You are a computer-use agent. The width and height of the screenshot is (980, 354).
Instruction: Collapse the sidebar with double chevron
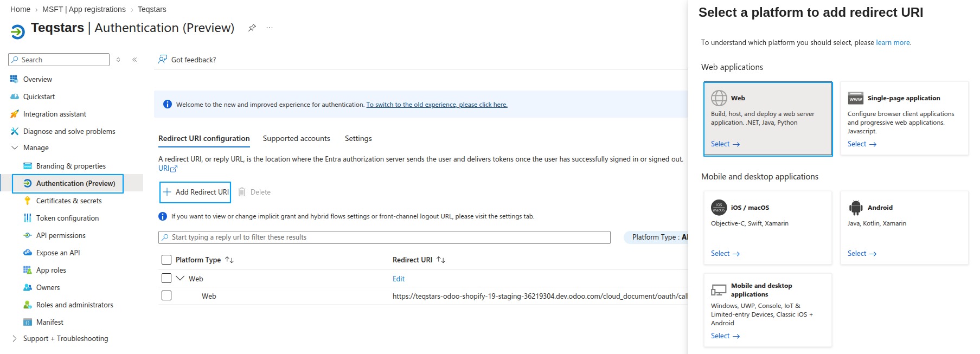(x=134, y=60)
